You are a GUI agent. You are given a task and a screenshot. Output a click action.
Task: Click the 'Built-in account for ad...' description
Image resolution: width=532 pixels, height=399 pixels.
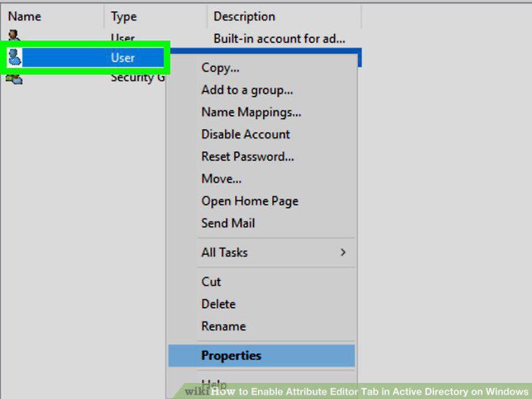click(279, 39)
